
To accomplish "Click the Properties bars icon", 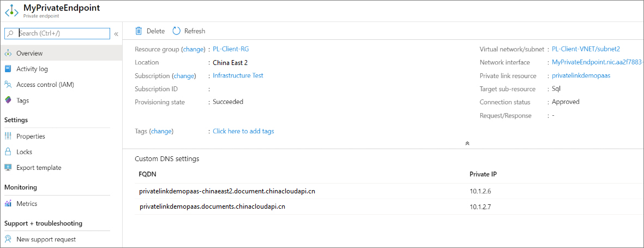I will (x=8, y=136).
